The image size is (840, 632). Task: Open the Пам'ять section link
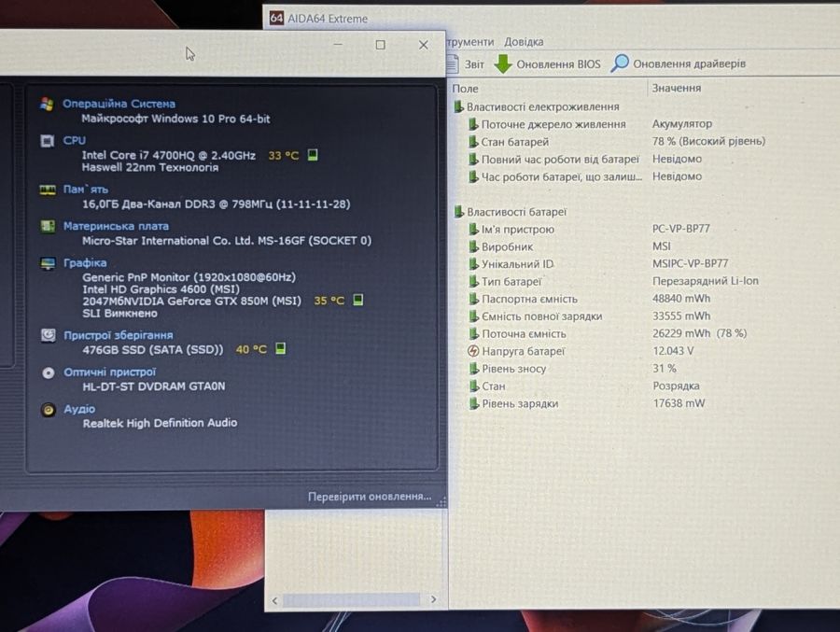pyautogui.click(x=86, y=190)
